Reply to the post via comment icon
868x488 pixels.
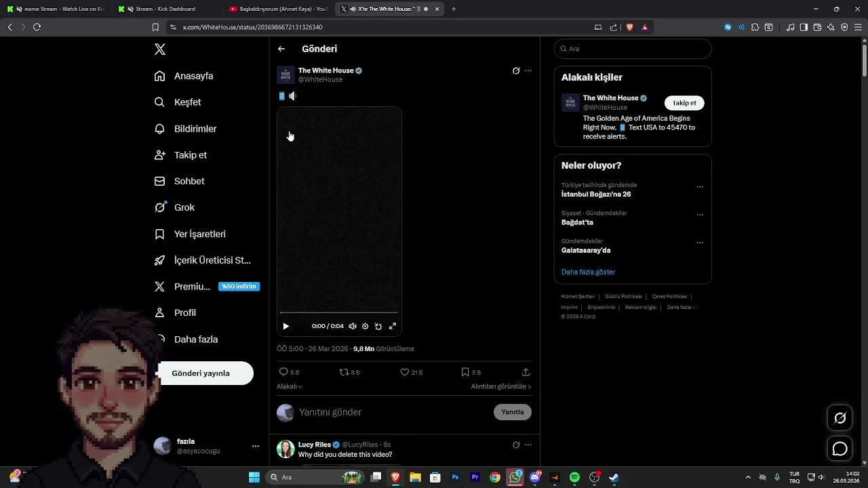coord(283,372)
